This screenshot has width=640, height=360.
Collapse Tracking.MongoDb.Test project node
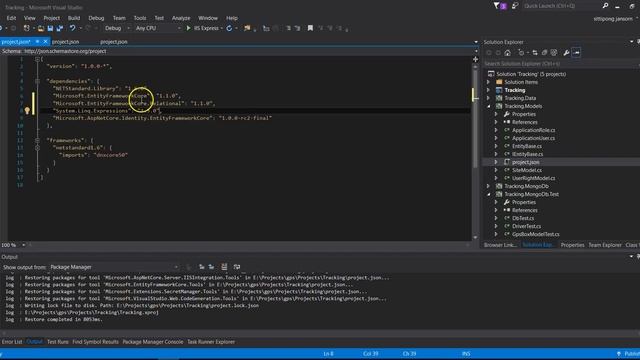(489, 194)
